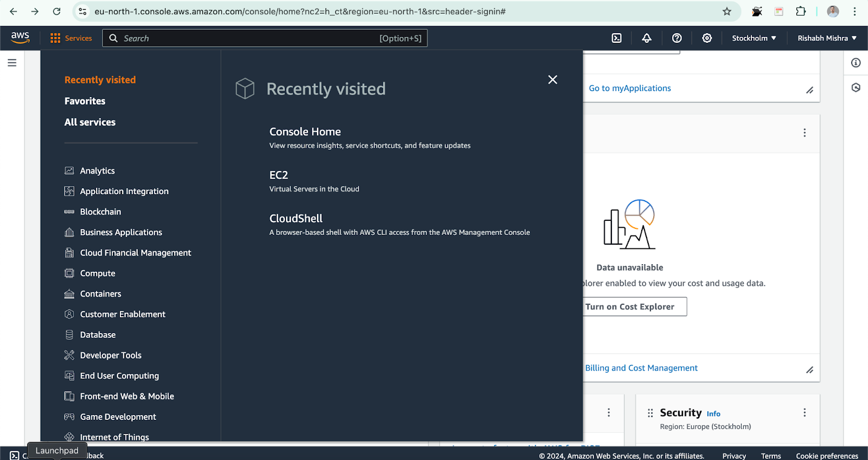Open the Chrome three-dot menu
The width and height of the screenshot is (868, 460).
click(854, 11)
